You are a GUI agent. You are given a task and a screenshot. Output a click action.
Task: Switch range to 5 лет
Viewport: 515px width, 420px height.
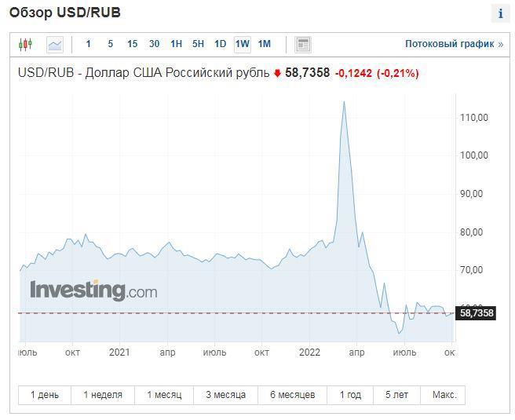[396, 395]
